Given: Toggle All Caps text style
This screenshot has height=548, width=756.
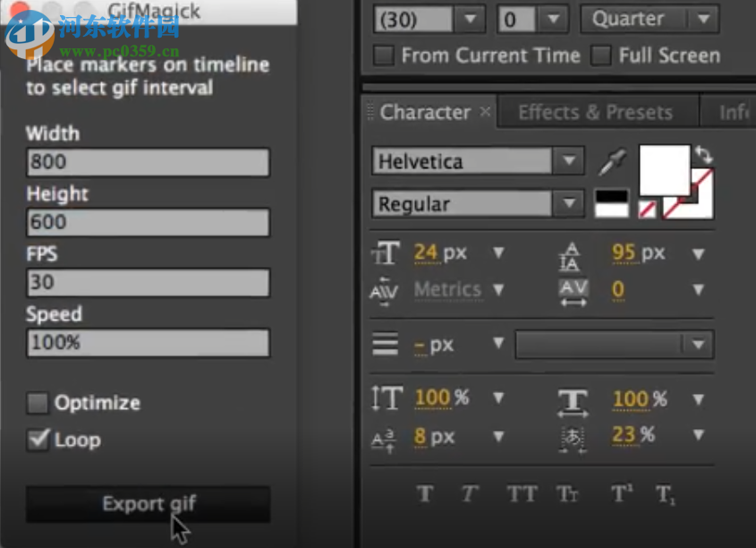Looking at the screenshot, I should click(x=522, y=494).
